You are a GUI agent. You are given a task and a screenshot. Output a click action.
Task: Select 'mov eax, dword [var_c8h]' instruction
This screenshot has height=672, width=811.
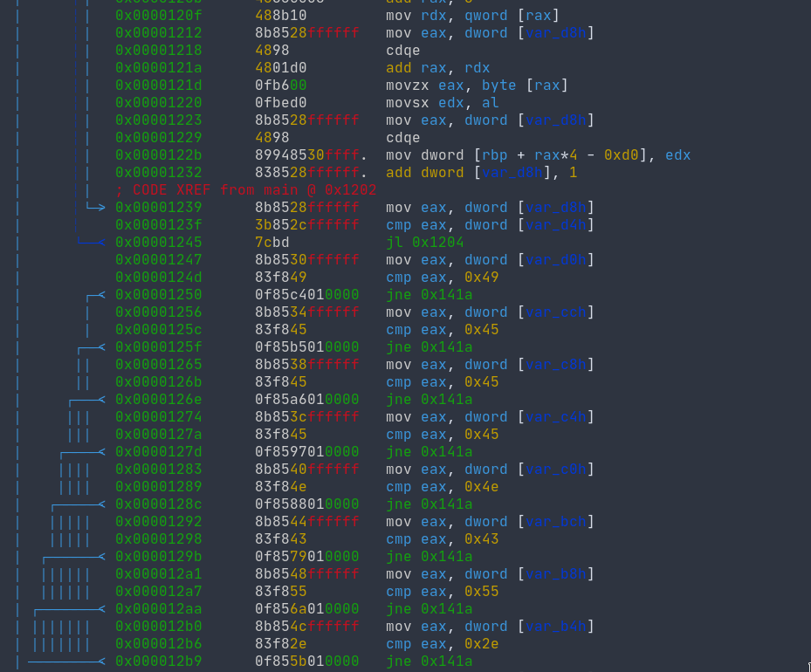click(490, 365)
